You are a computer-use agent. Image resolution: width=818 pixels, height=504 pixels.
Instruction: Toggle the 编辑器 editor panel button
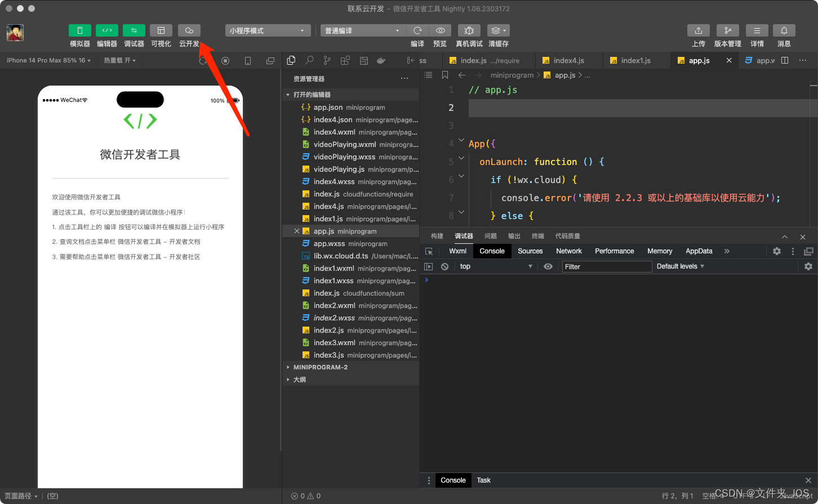click(x=107, y=30)
